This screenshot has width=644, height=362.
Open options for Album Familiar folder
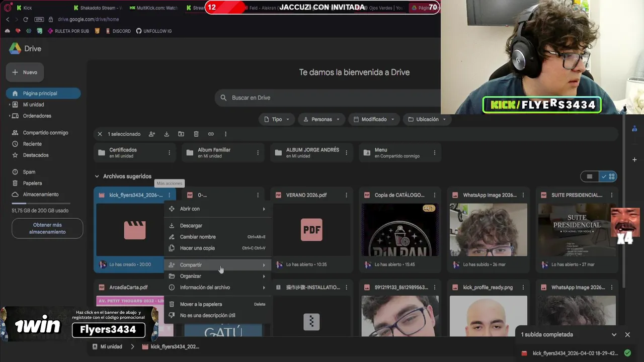pyautogui.click(x=258, y=153)
